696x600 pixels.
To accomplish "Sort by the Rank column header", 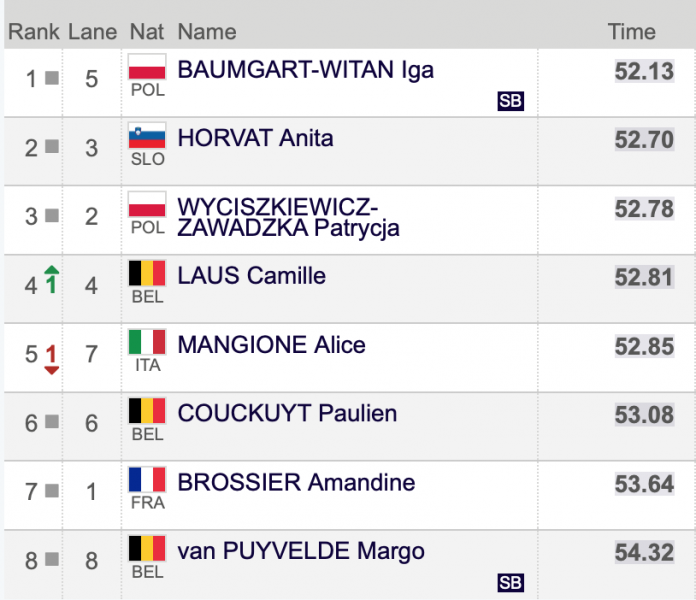I will click(34, 32).
